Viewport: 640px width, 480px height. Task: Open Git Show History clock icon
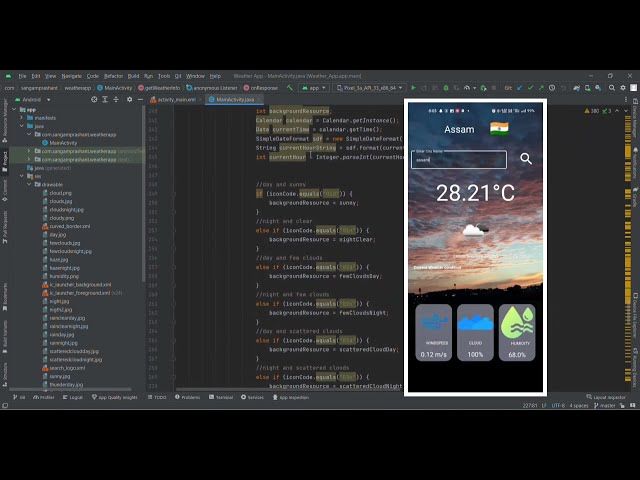552,88
